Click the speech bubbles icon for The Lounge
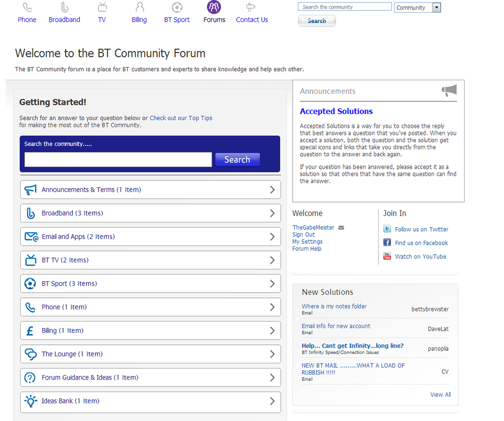Viewport: 504px width, 421px height. (x=31, y=354)
